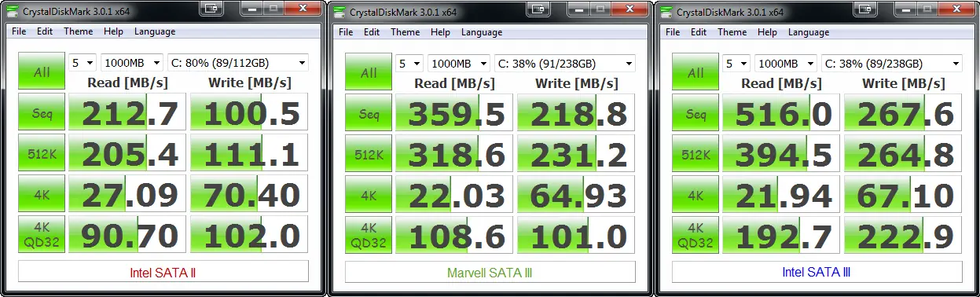Click the 4K QD32 read value 192.7
Screen dimensions: 980x297
click(x=782, y=235)
